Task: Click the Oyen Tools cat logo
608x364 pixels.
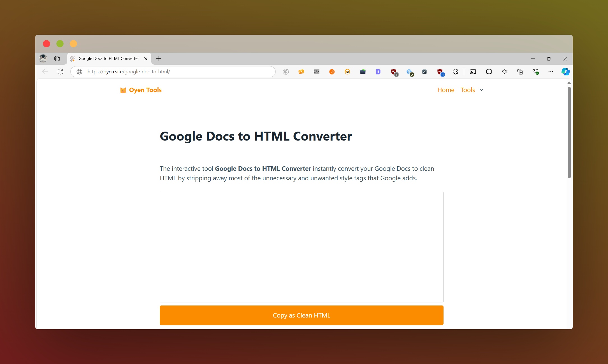Action: point(123,90)
